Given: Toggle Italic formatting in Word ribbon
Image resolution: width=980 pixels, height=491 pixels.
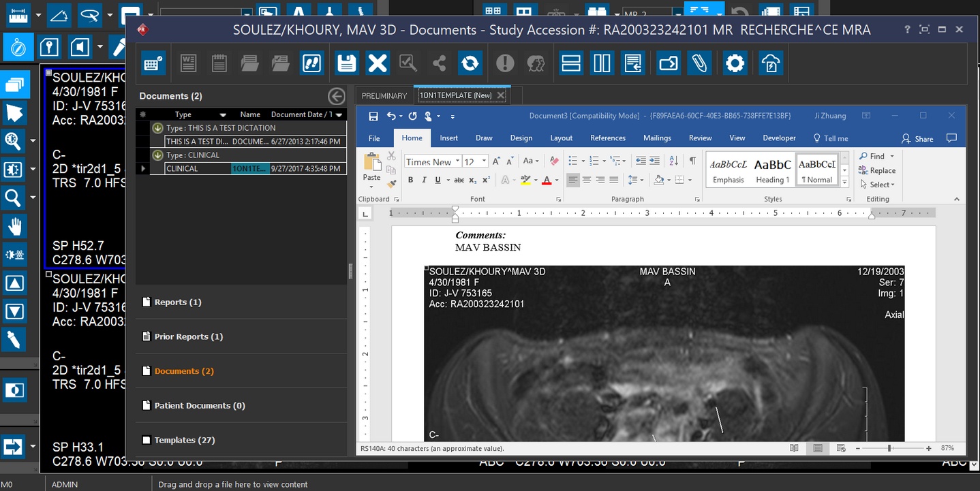Looking at the screenshot, I should 424,180.
